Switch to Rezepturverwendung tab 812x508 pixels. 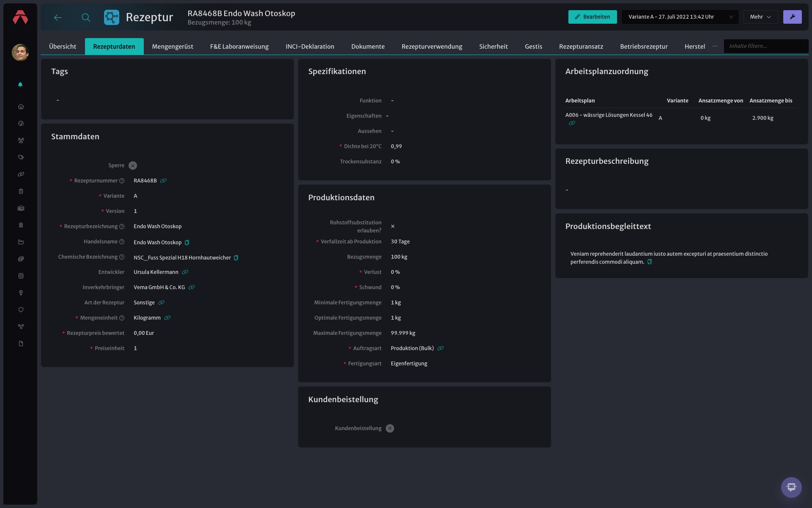point(432,47)
